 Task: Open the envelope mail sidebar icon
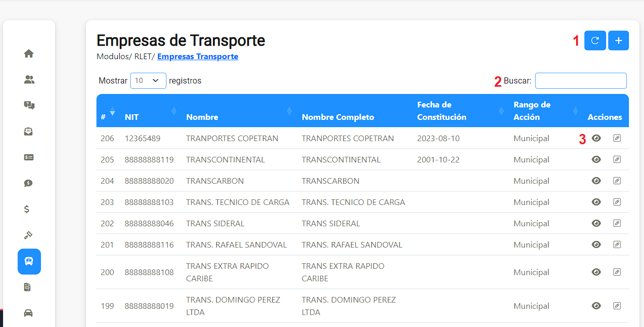(29, 131)
